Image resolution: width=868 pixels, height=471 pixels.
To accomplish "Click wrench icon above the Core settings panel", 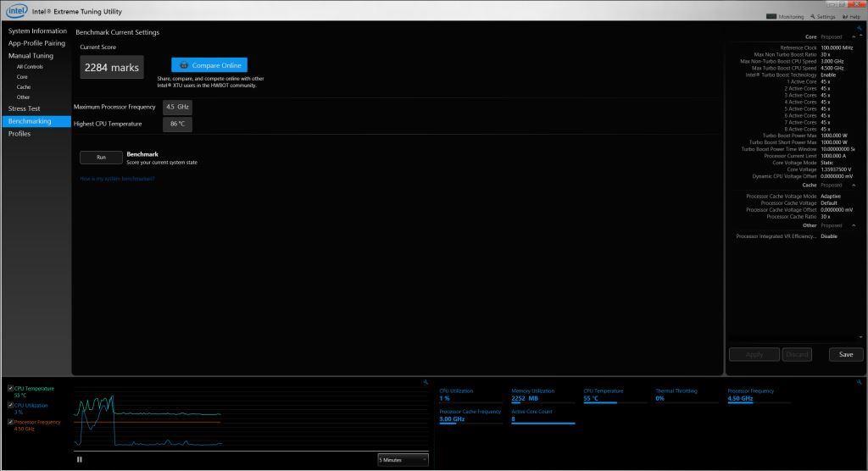I will (859, 28).
